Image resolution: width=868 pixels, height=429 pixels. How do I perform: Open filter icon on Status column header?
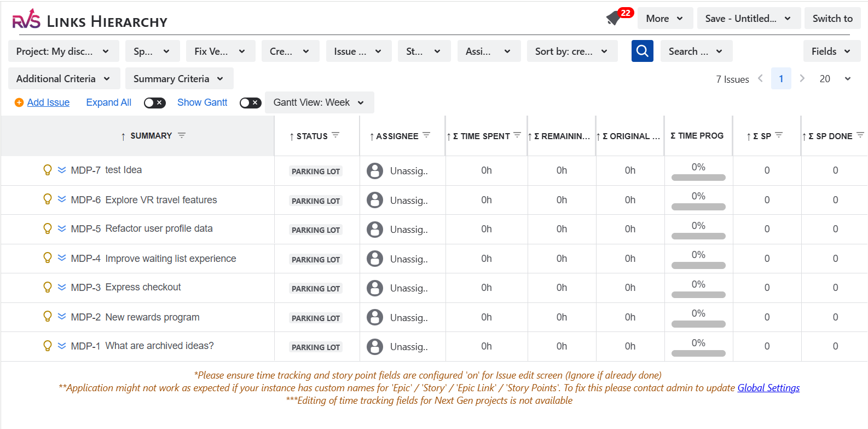[x=335, y=135]
